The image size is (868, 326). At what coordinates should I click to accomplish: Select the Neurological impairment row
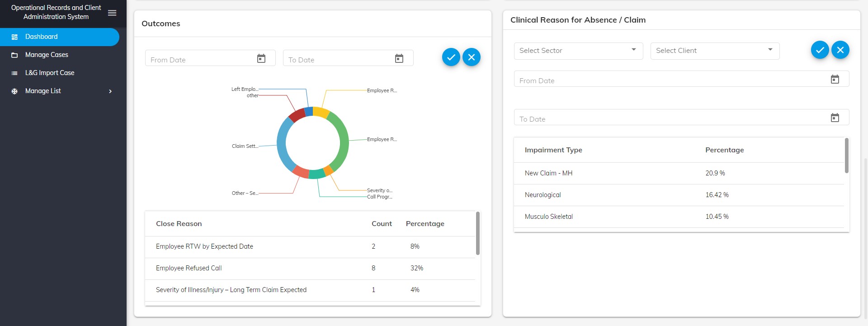[x=679, y=195]
